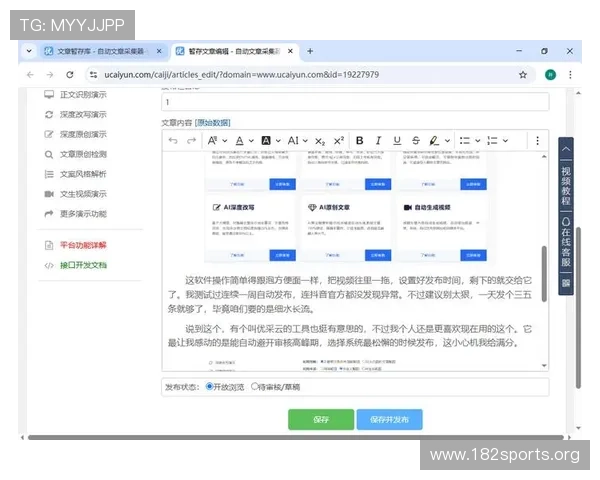Apply background color with the filled A icon
Viewport: 600px width, 480px height.
(x=266, y=141)
